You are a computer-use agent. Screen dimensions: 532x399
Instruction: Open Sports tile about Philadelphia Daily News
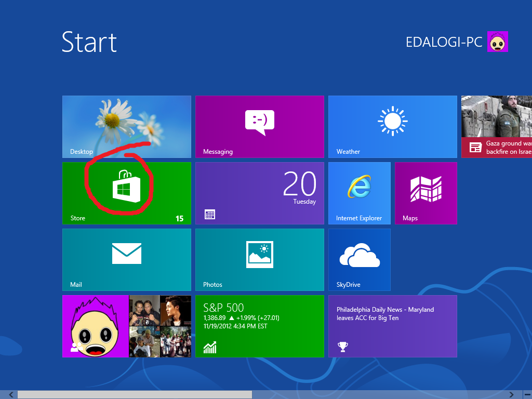[x=393, y=326]
